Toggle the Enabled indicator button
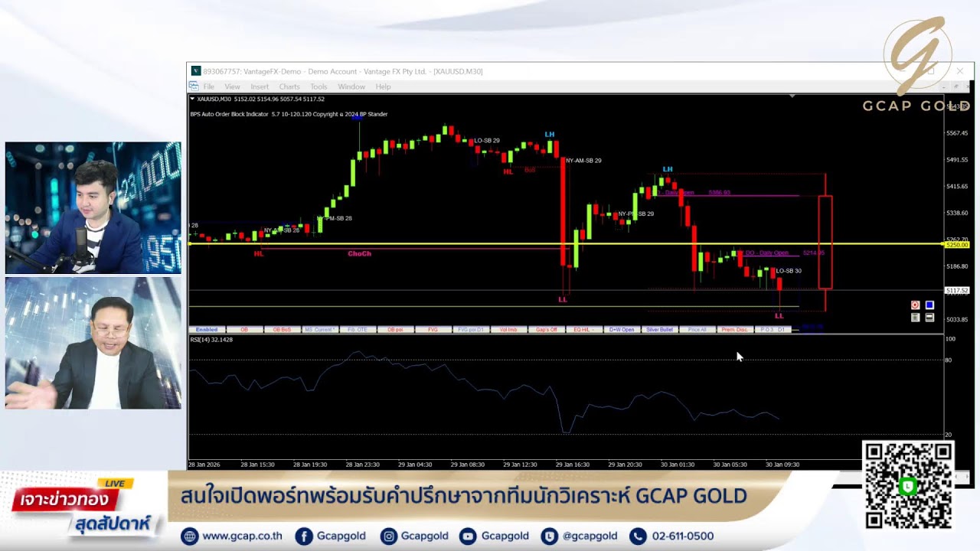 (x=207, y=330)
